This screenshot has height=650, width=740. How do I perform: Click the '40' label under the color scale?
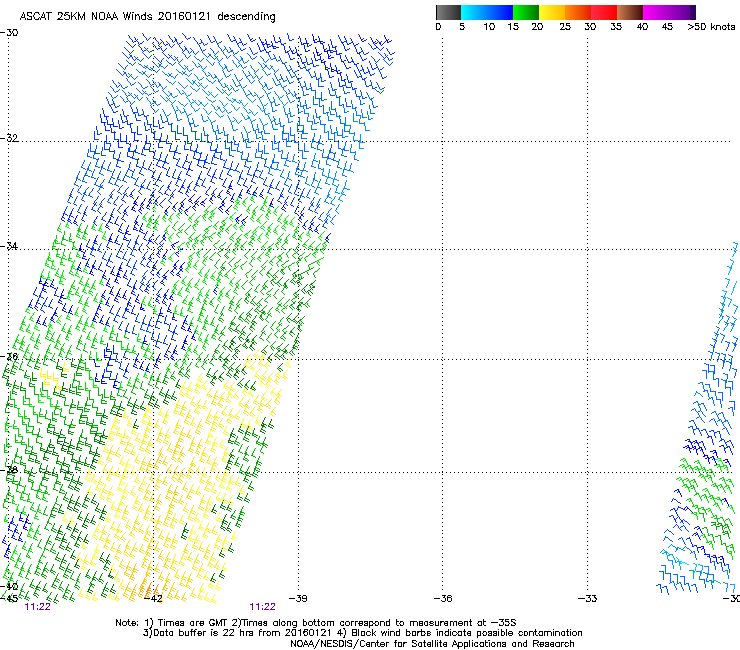point(642,27)
